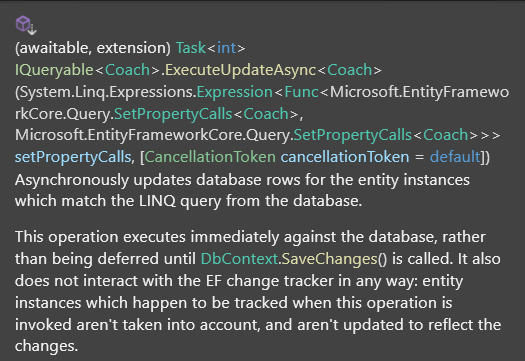This screenshot has height=361, width=525.
Task: Click the Func delegate type
Action: [301, 92]
